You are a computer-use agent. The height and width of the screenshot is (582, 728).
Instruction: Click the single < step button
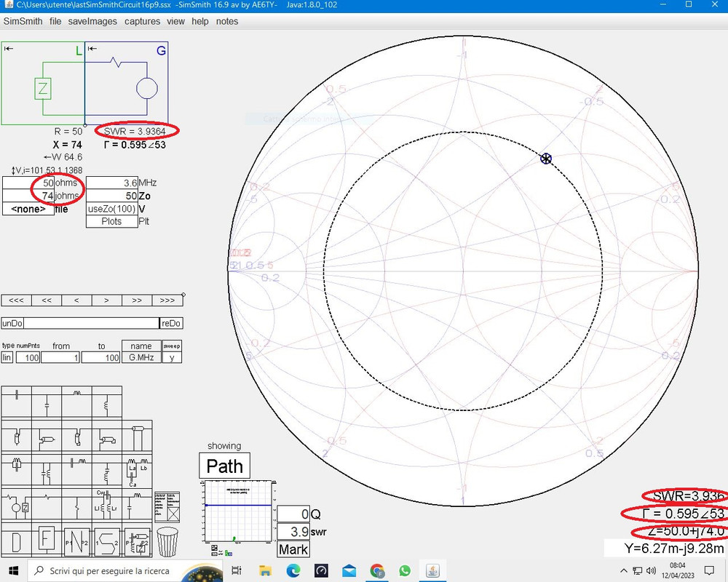tap(76, 300)
